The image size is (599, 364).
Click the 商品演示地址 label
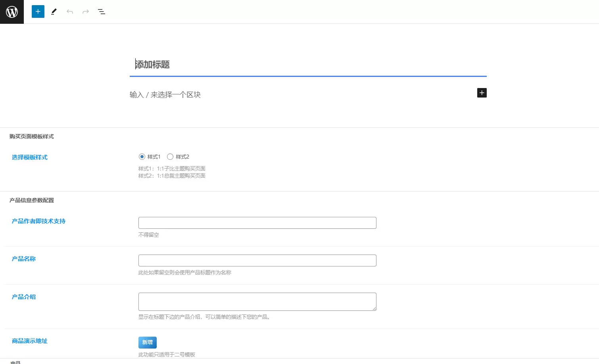pos(30,341)
